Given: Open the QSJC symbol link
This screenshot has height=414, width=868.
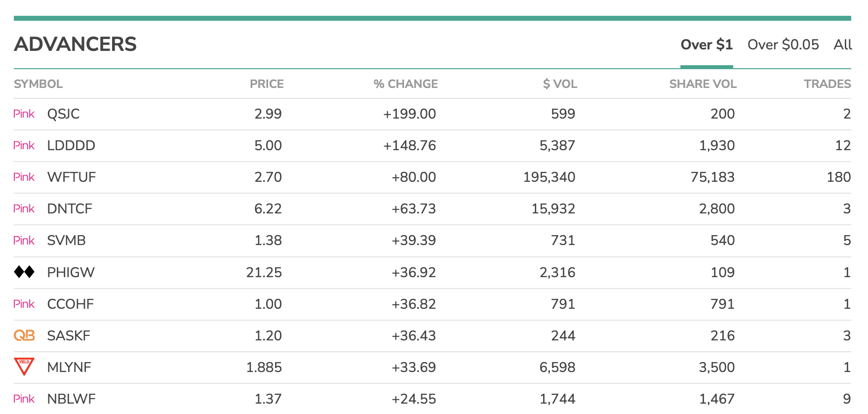Looking at the screenshot, I should 63,114.
